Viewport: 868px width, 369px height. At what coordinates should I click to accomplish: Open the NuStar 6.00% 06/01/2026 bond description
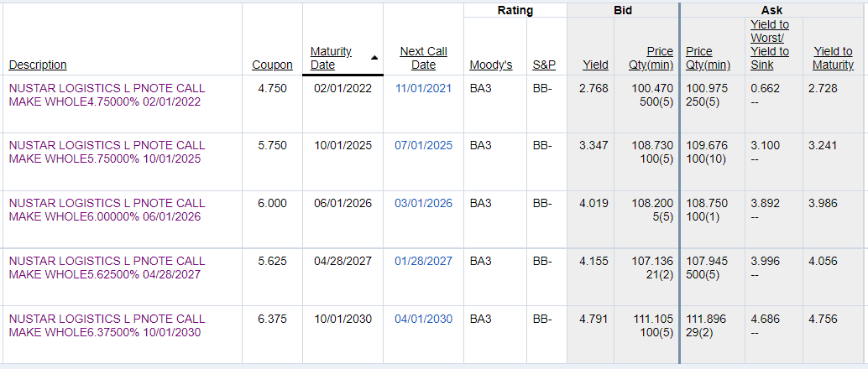click(x=107, y=210)
